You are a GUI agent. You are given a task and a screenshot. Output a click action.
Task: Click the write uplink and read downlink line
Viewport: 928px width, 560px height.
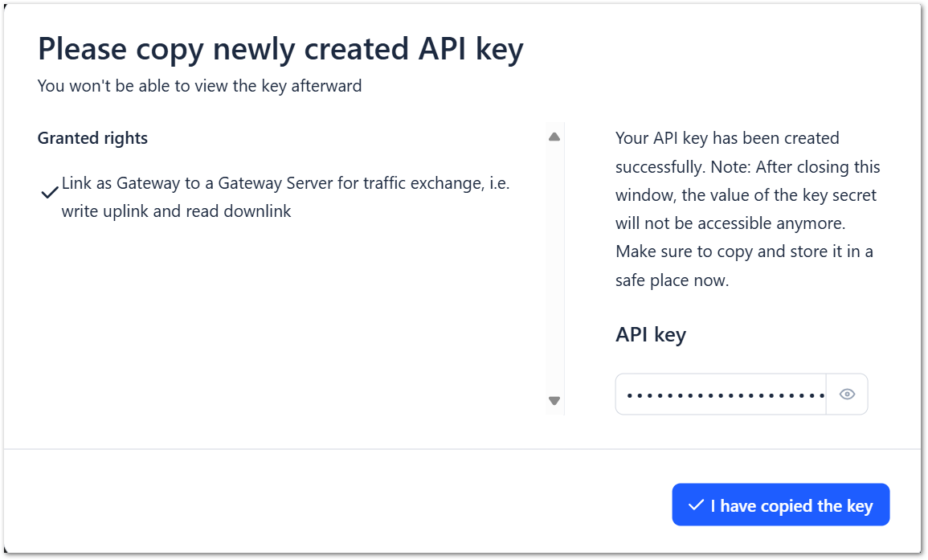(x=176, y=212)
